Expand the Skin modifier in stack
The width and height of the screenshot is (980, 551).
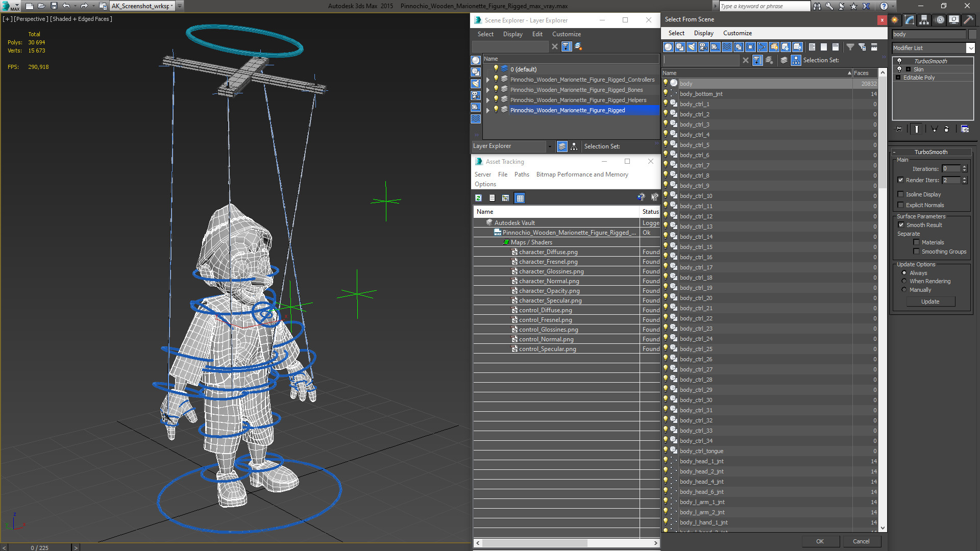pyautogui.click(x=908, y=69)
